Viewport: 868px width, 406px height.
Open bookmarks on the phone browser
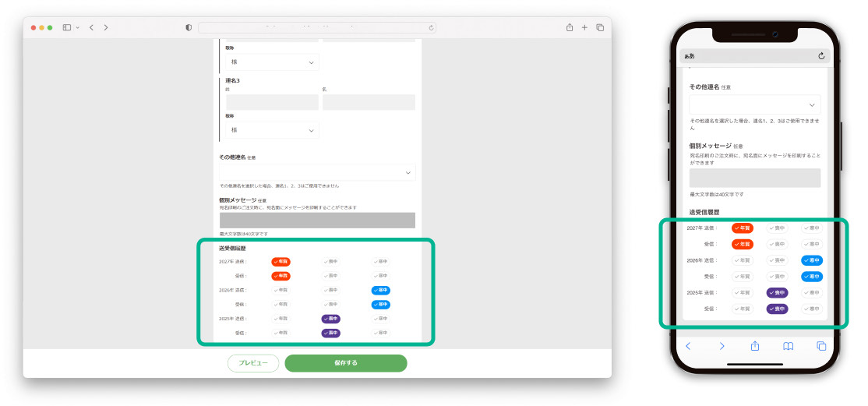pos(788,346)
